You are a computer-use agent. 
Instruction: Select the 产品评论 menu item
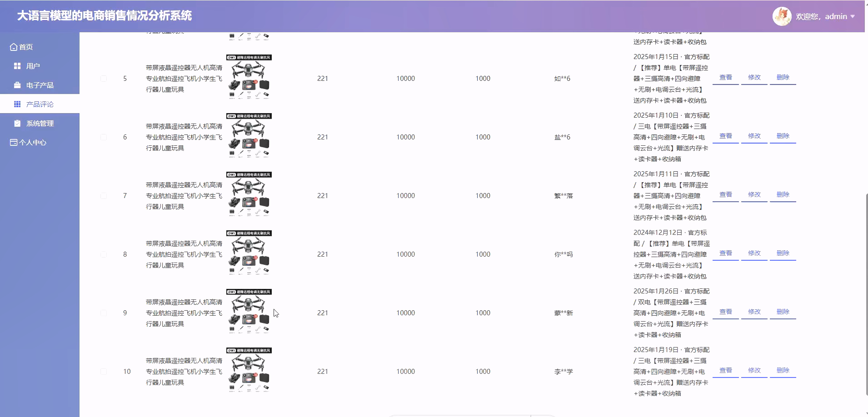click(40, 104)
